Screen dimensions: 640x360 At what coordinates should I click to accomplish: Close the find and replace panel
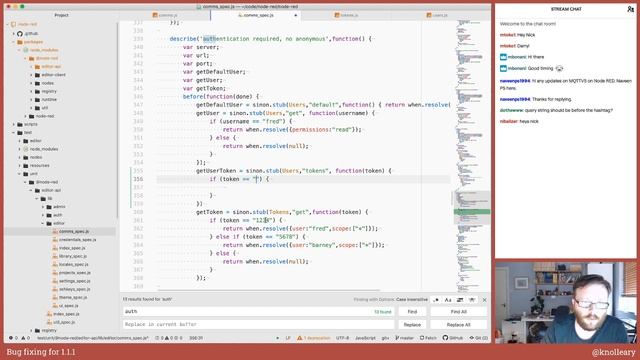click(484, 300)
